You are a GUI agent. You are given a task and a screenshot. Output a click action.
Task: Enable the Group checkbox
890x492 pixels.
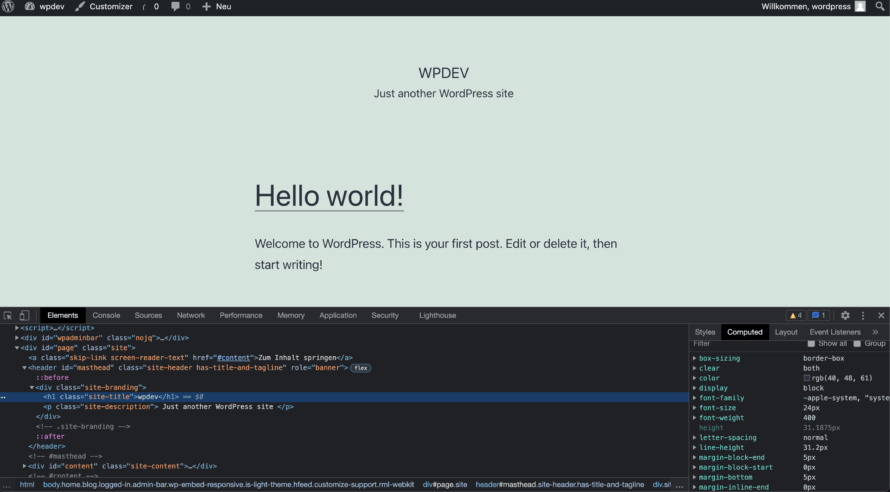(857, 343)
